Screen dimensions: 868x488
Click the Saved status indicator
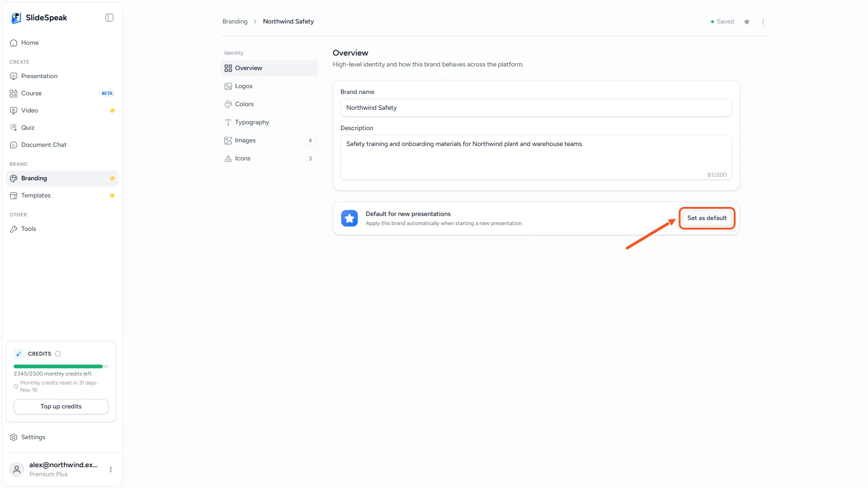point(722,21)
